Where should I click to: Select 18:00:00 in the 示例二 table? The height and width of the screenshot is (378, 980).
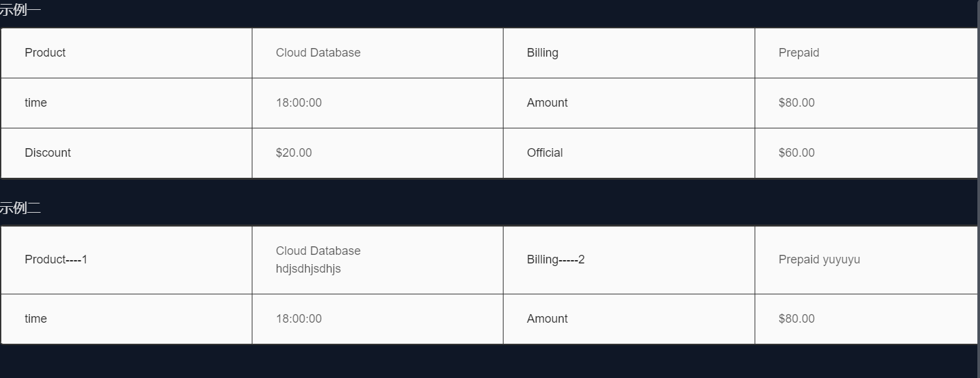(x=299, y=319)
